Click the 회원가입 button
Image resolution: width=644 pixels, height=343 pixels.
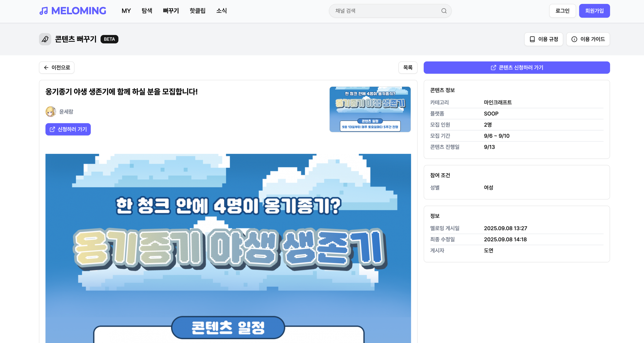[594, 11]
